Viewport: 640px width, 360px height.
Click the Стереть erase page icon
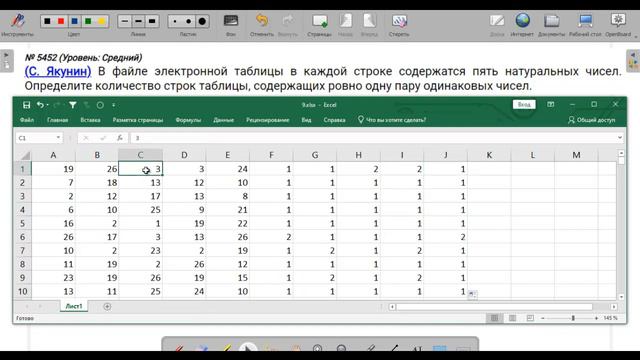(399, 21)
